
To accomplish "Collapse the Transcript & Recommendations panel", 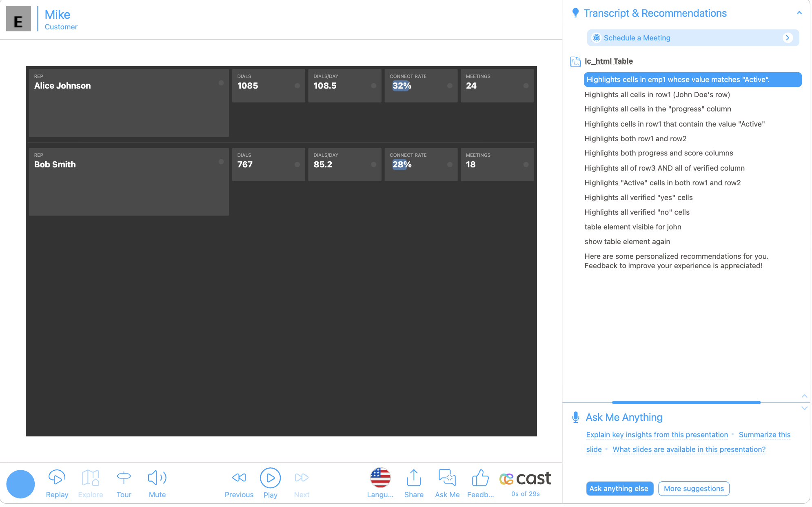I will pyautogui.click(x=799, y=13).
